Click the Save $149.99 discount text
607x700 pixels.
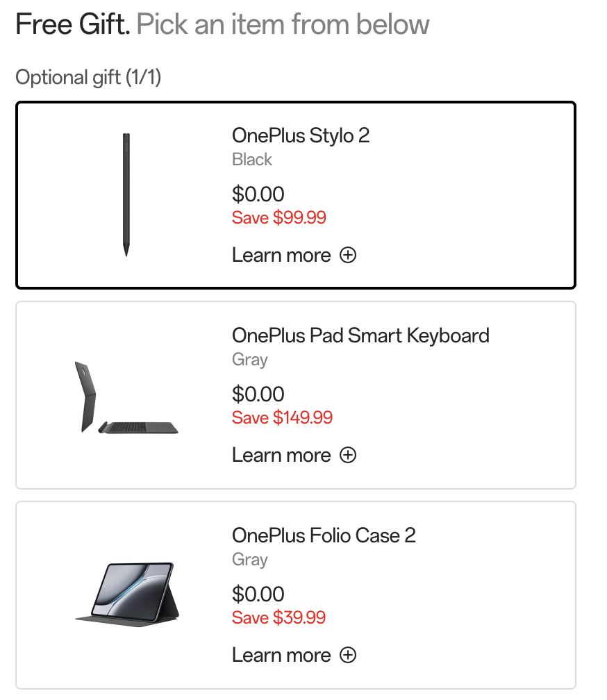tap(282, 417)
